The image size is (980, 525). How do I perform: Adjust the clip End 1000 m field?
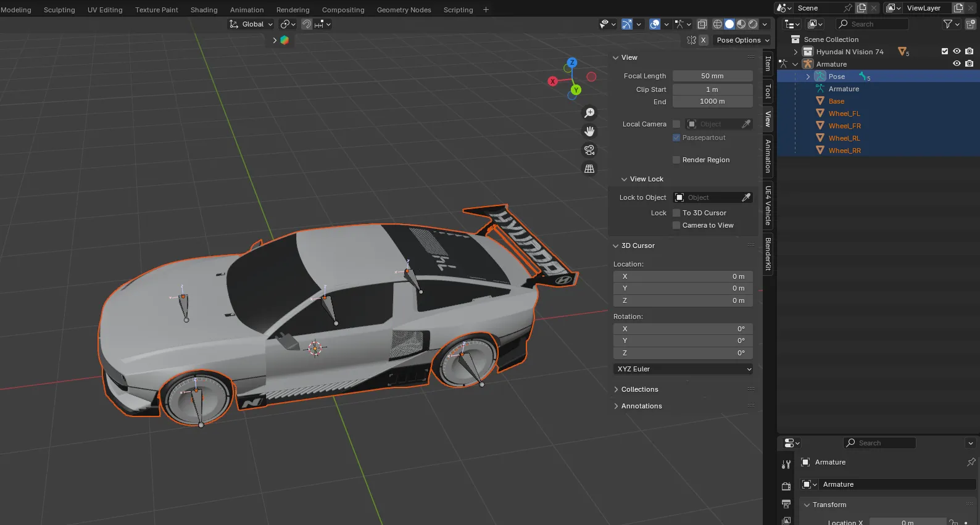click(x=712, y=101)
